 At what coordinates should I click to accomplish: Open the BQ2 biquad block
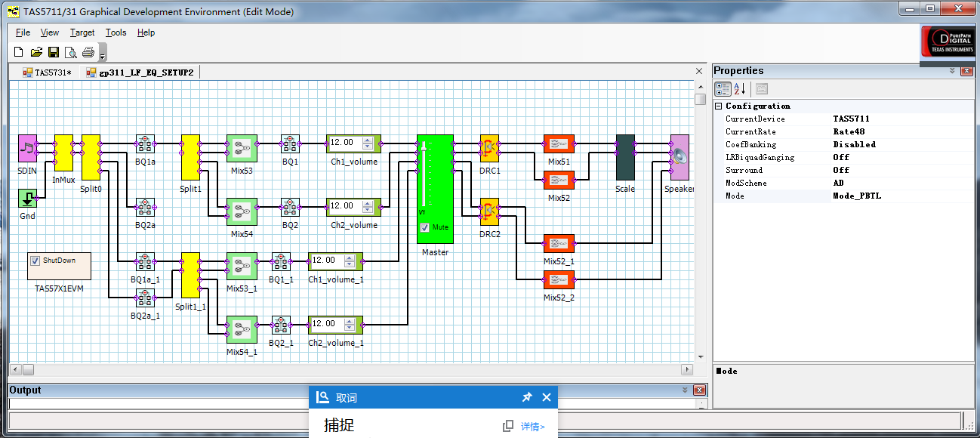(290, 208)
